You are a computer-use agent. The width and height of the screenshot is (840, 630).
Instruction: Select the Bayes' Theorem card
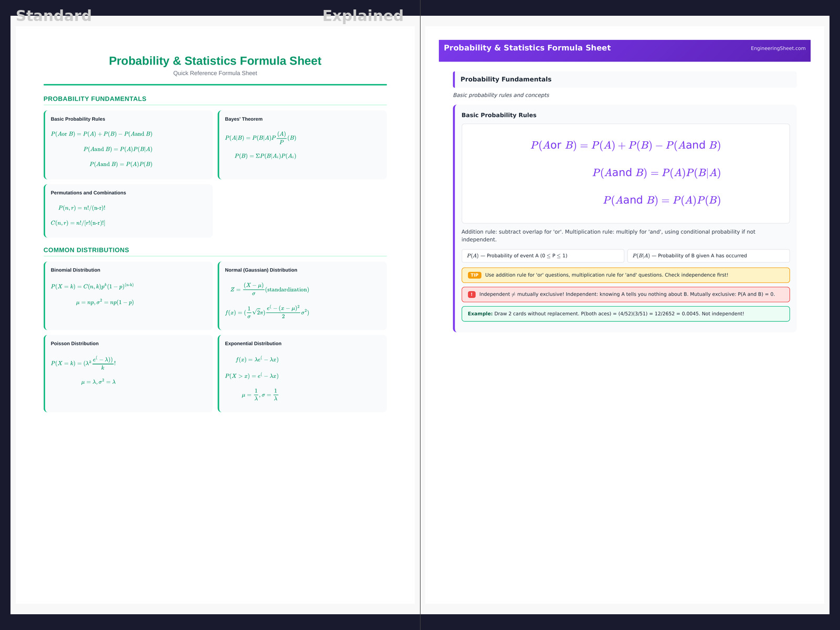point(302,144)
